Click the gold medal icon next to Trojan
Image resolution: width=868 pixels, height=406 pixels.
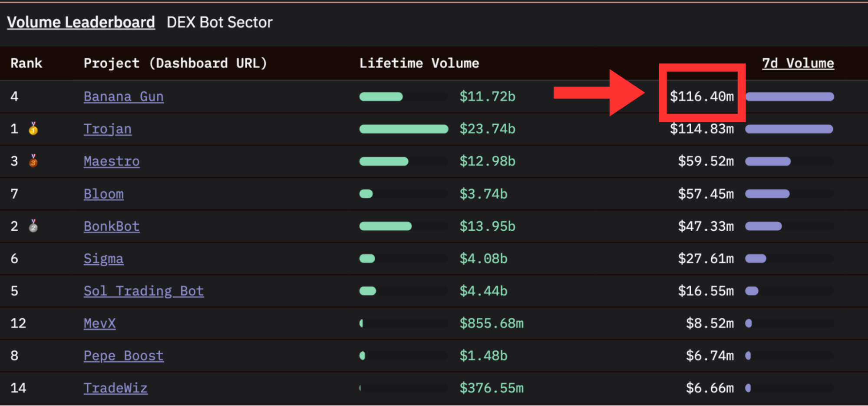click(33, 128)
